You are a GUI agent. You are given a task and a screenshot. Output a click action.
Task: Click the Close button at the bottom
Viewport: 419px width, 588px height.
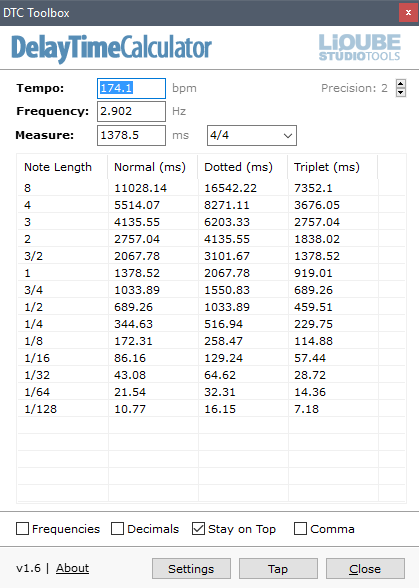pyautogui.click(x=365, y=568)
